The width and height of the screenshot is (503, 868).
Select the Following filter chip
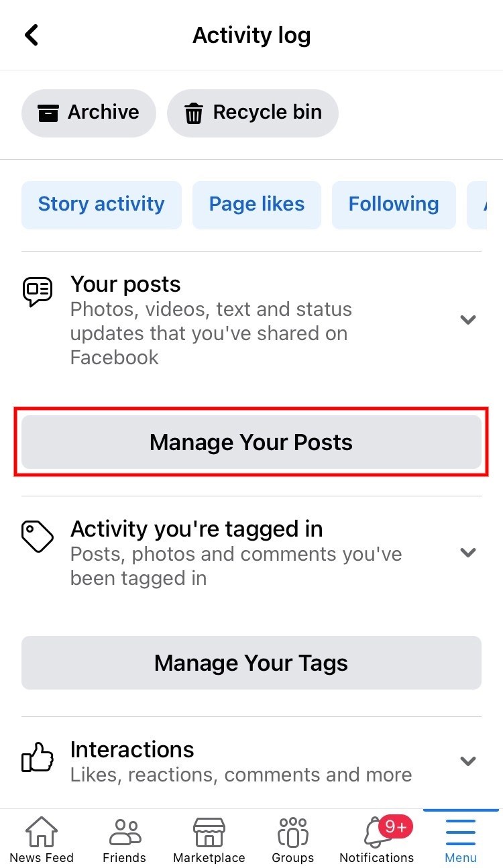394,205
